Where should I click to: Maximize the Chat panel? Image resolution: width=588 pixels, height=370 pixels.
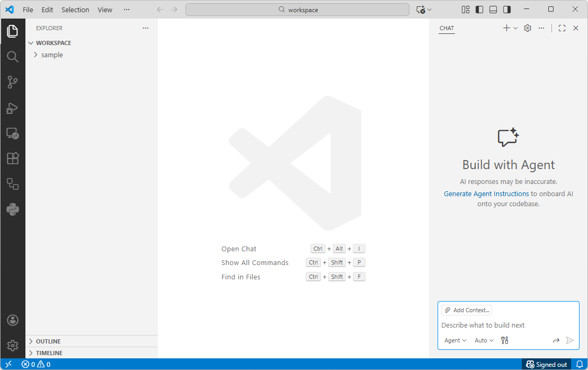pyautogui.click(x=562, y=28)
